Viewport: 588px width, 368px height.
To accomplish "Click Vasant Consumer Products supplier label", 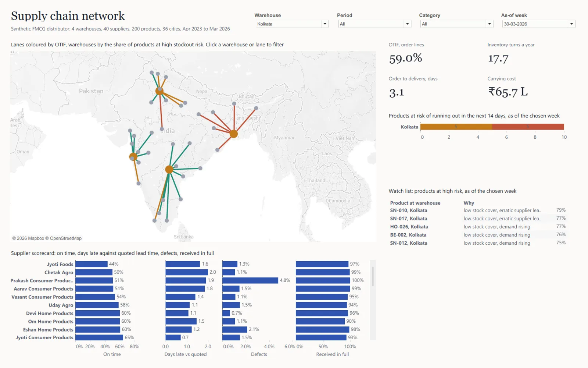I will (42, 297).
